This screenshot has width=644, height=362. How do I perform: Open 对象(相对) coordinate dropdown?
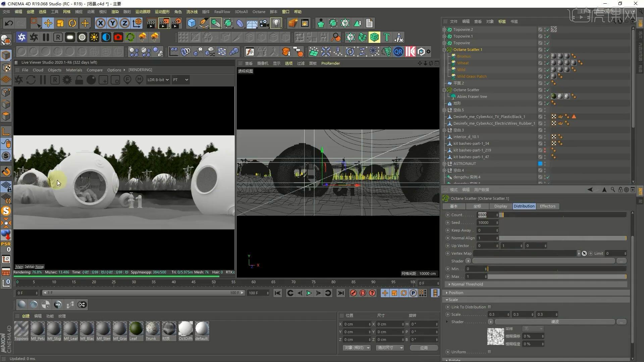click(357, 348)
